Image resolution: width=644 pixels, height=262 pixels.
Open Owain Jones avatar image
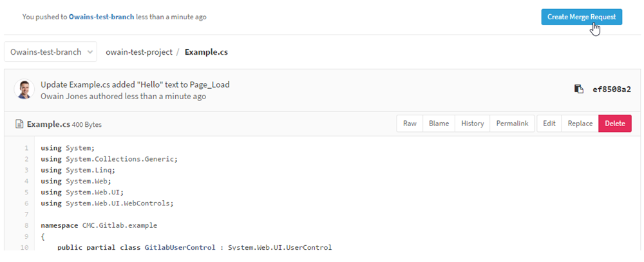[24, 89]
